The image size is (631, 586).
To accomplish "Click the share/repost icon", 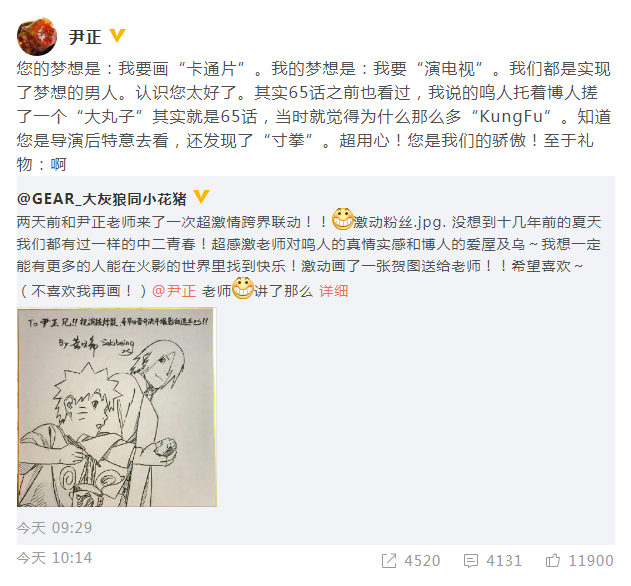I will tap(389, 561).
